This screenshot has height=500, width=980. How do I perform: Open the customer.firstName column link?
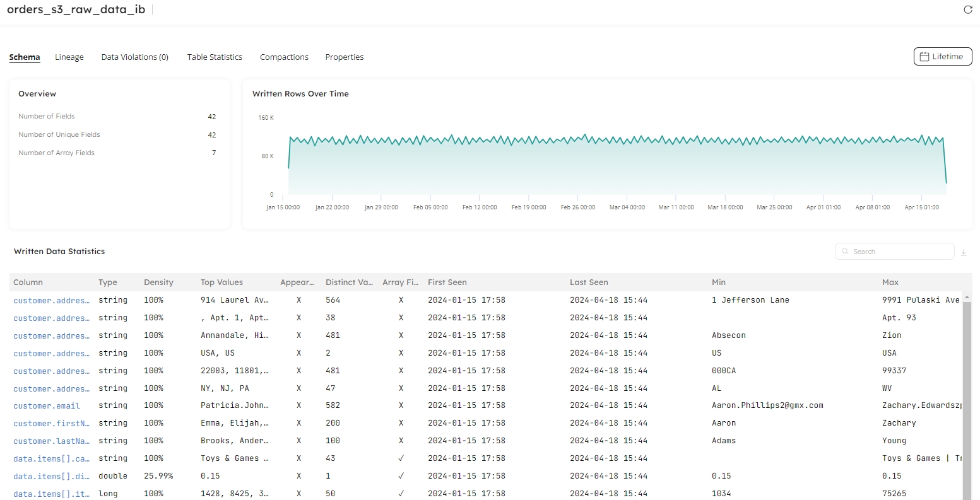(51, 424)
